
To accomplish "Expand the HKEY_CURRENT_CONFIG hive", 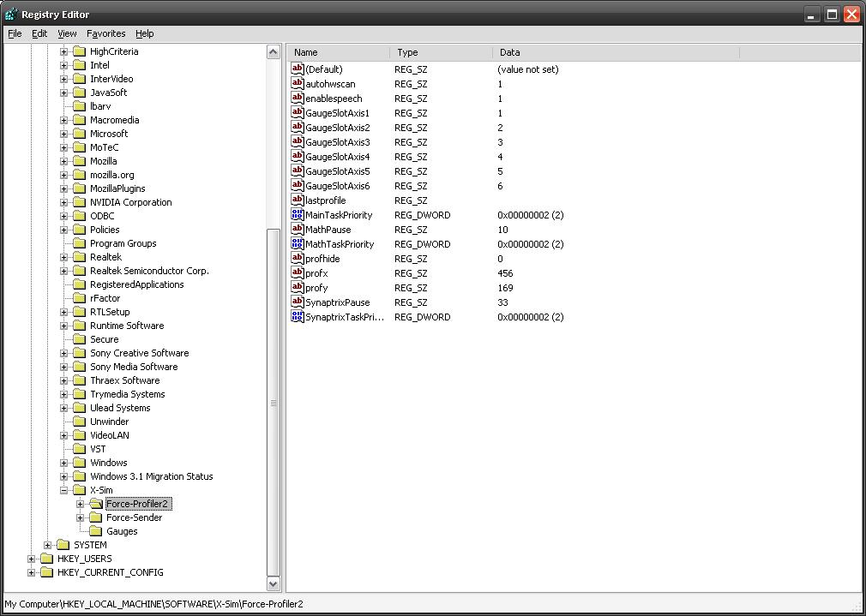I will (x=31, y=572).
